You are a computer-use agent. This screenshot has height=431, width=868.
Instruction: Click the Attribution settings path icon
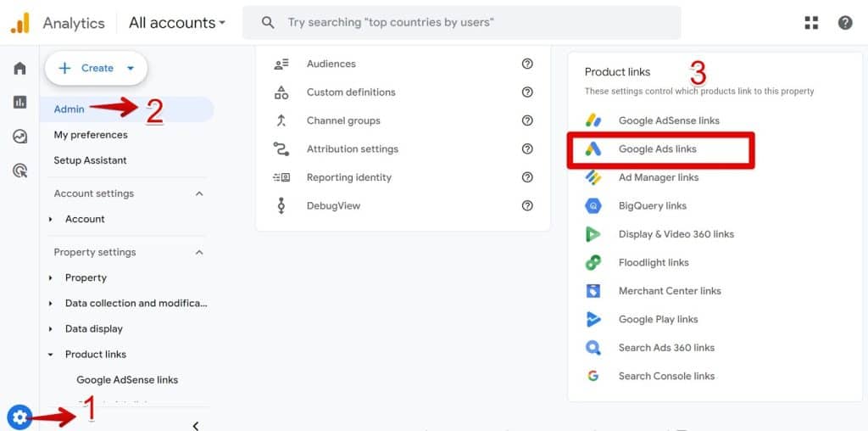(x=281, y=149)
